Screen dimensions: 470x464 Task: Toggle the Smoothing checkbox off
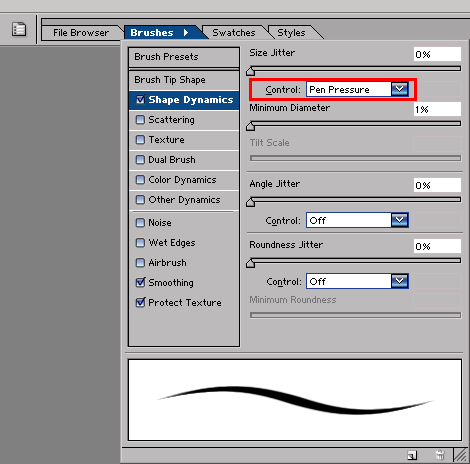(x=140, y=282)
